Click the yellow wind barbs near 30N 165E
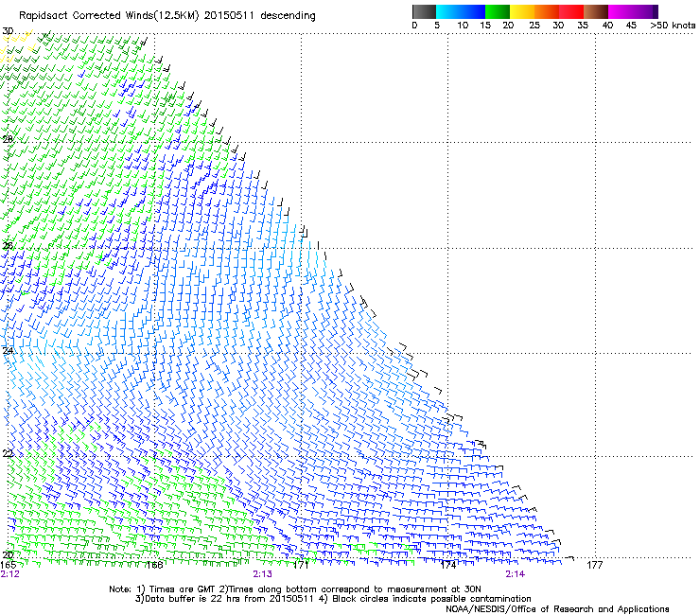 point(16,44)
